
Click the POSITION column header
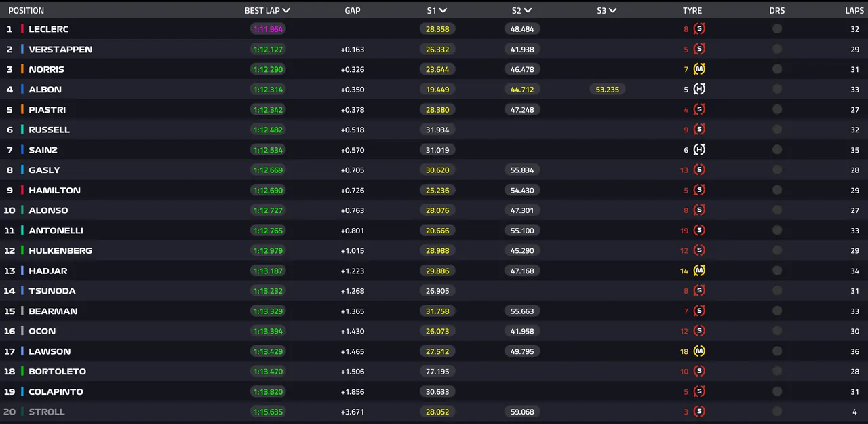coord(26,11)
